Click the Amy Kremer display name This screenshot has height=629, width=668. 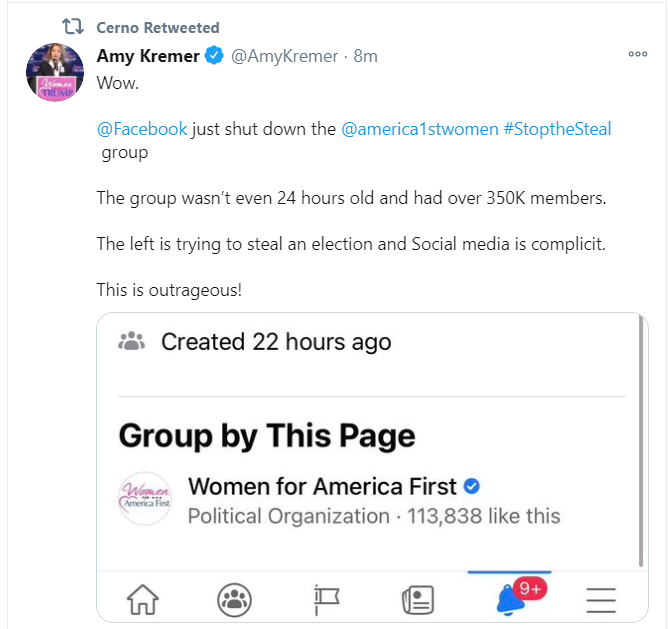pyautogui.click(x=149, y=57)
